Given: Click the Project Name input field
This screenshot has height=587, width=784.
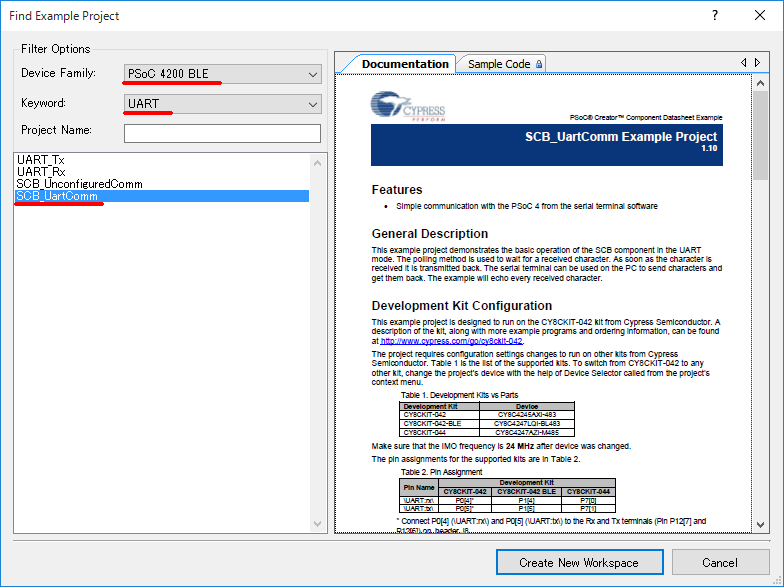Looking at the screenshot, I should point(222,134).
